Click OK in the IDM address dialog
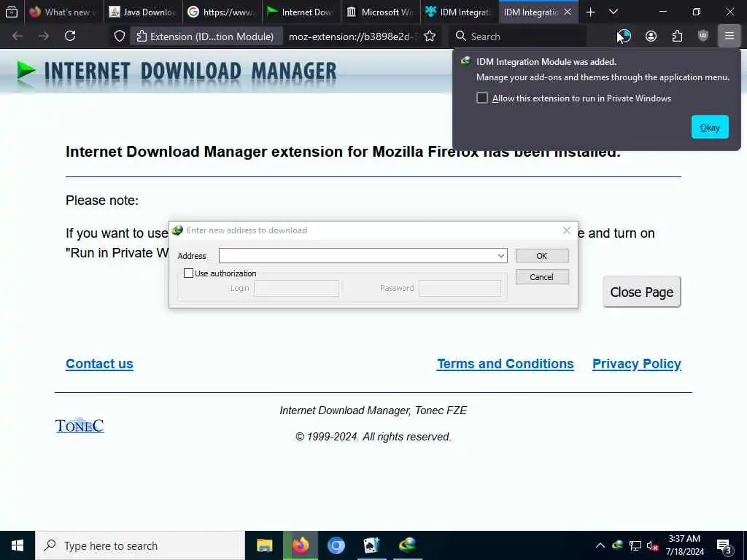Screen dimensions: 747x560 coord(542,256)
